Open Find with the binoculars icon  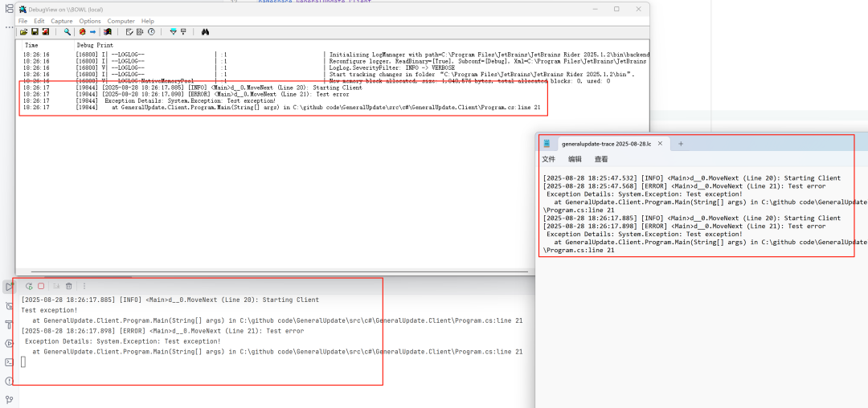tap(205, 32)
